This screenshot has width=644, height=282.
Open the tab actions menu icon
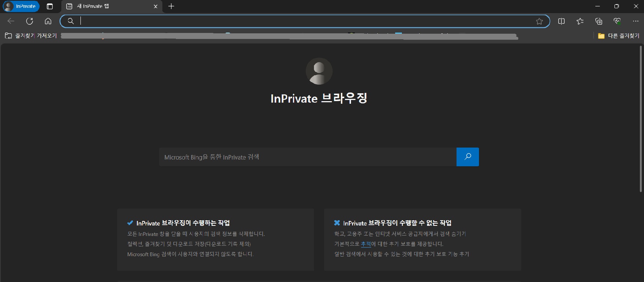pos(50,6)
